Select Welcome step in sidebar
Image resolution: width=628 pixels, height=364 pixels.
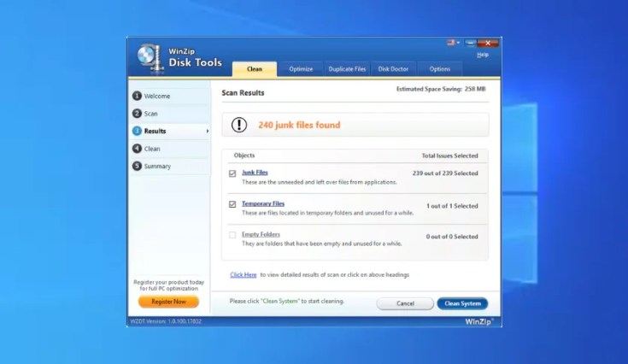(169, 96)
